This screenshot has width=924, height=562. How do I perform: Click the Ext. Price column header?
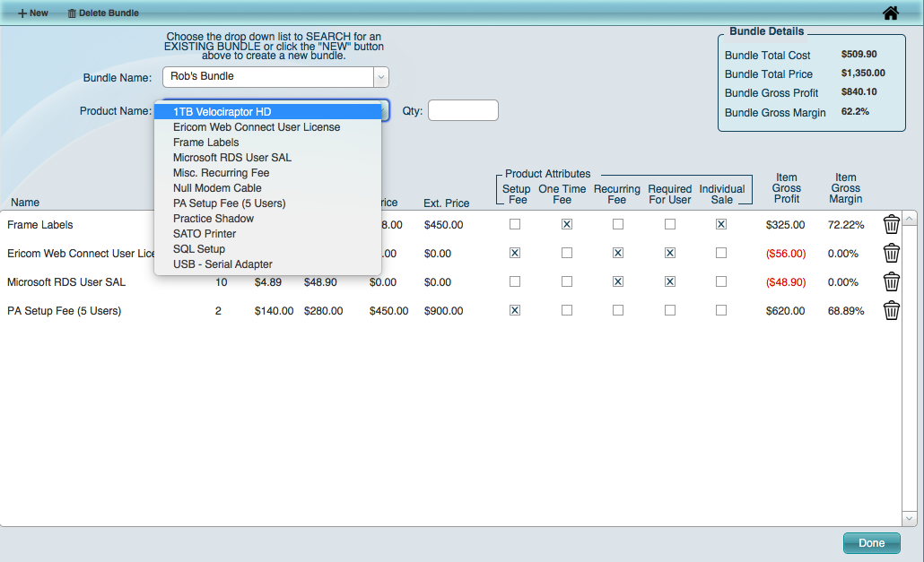click(447, 203)
